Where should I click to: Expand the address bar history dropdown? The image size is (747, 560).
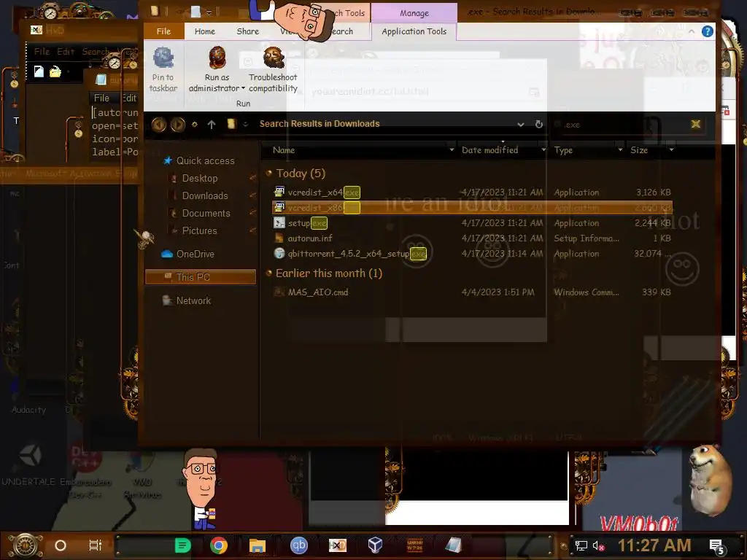point(521,124)
